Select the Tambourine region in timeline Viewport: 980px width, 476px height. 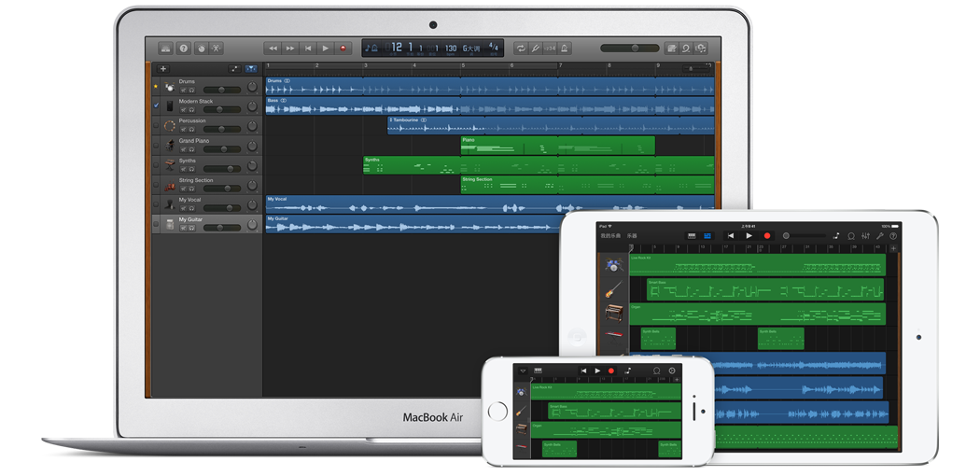(551, 126)
